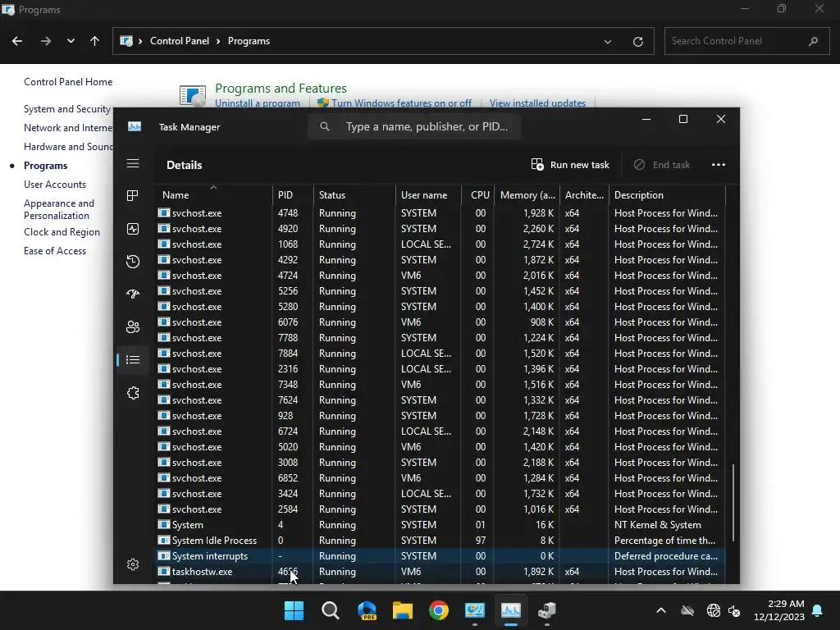Click Task Manager icon on taskbar
The height and width of the screenshot is (630, 840).
pyautogui.click(x=511, y=610)
